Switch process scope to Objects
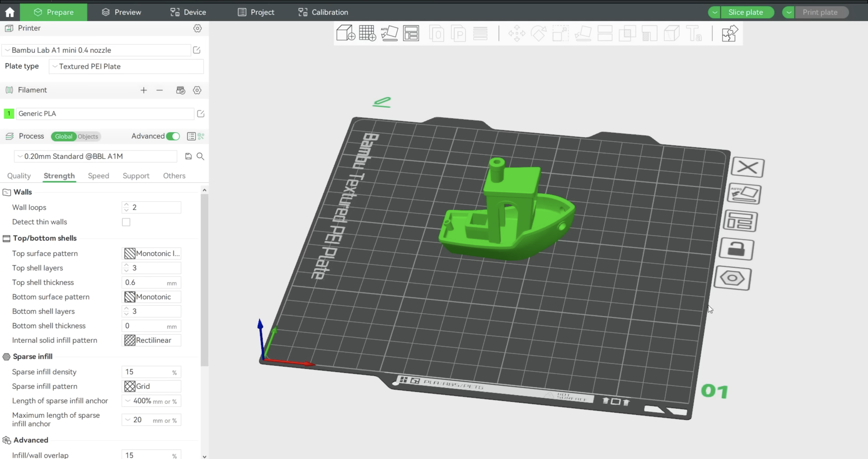 (88, 136)
